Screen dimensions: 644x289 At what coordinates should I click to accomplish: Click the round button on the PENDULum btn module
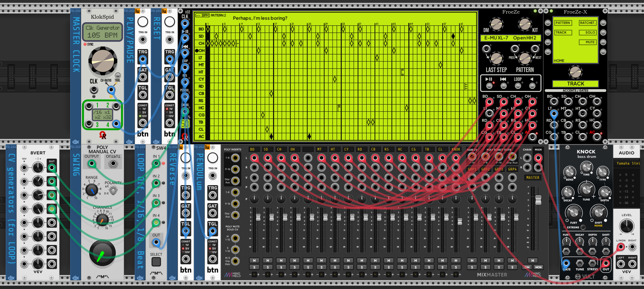pos(213,158)
